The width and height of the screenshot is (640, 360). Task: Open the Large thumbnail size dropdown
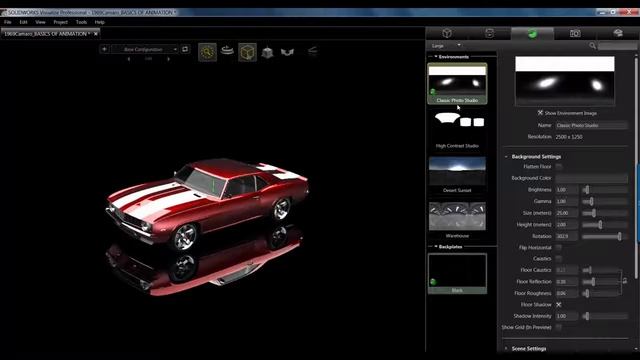click(x=446, y=45)
